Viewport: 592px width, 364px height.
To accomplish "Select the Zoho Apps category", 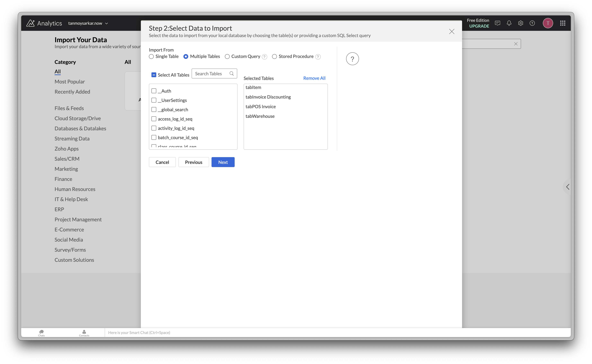I will click(x=66, y=149).
